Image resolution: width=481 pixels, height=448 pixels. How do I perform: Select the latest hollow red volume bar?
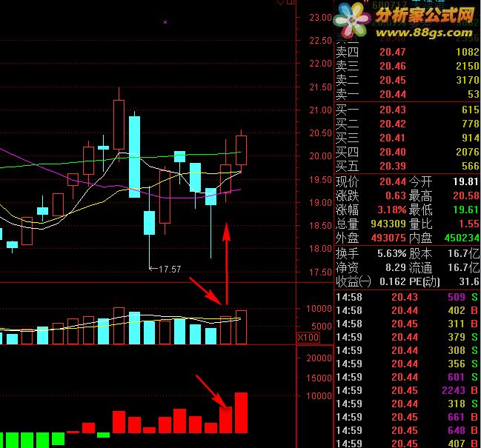pos(241,327)
